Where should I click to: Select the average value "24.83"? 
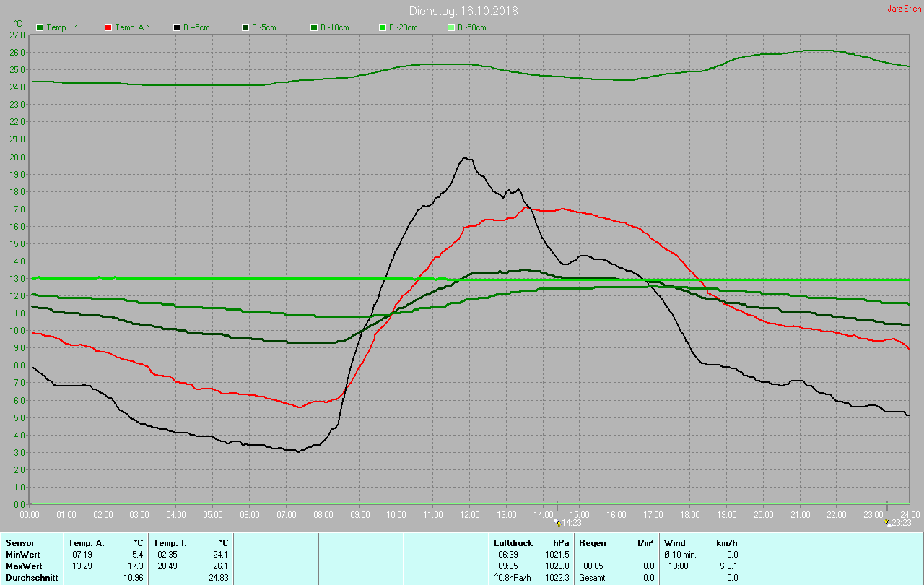coord(218,578)
